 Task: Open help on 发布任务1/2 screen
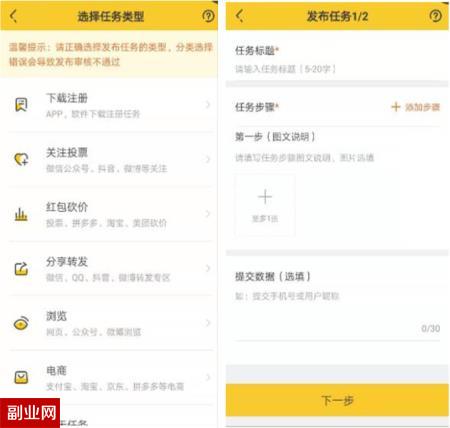coord(435,16)
